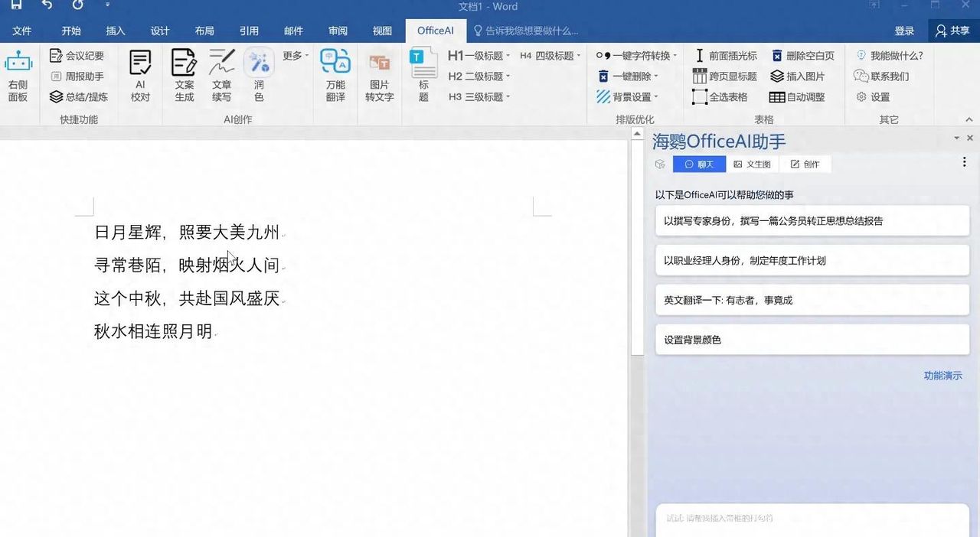Close the 海鹦OfficeAI助手 pane

coord(970,138)
